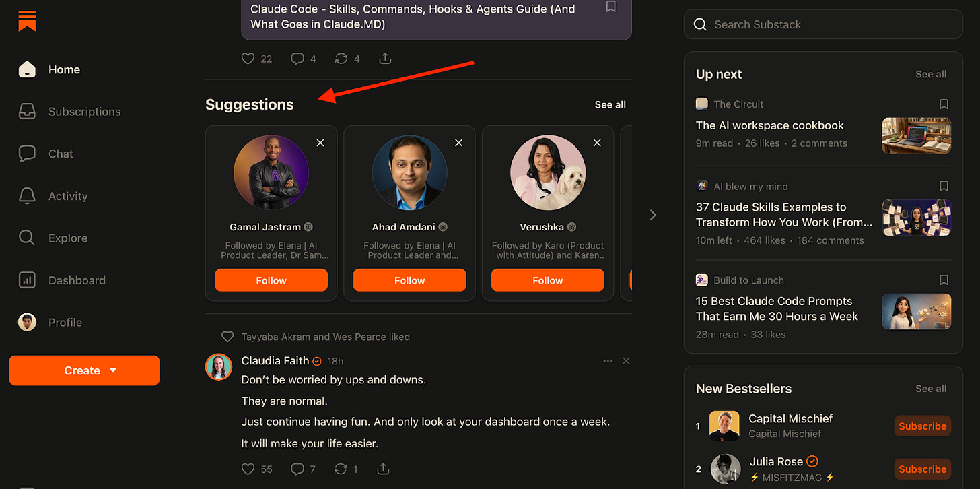
Task: Share Claudia Faith's post via share icon
Action: pos(383,469)
